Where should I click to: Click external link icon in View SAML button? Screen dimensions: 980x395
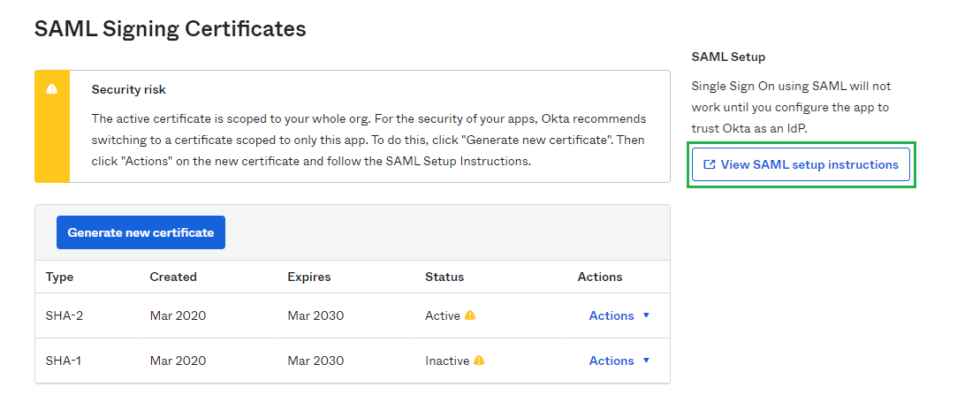[710, 164]
